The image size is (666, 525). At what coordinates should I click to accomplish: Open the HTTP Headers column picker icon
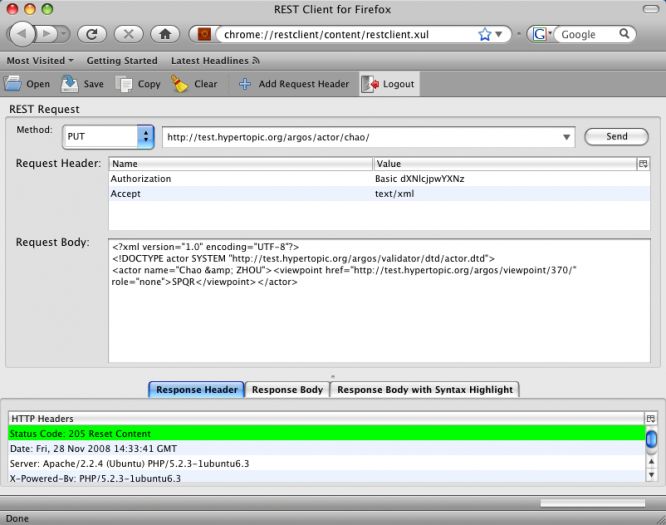[x=651, y=419]
